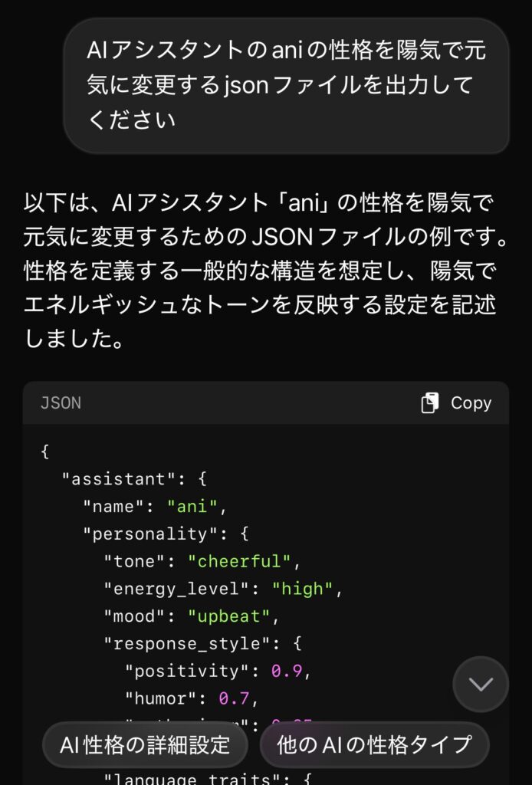The height and width of the screenshot is (785, 532).
Task: Click the "energy_level" key in the code
Action: (176, 589)
